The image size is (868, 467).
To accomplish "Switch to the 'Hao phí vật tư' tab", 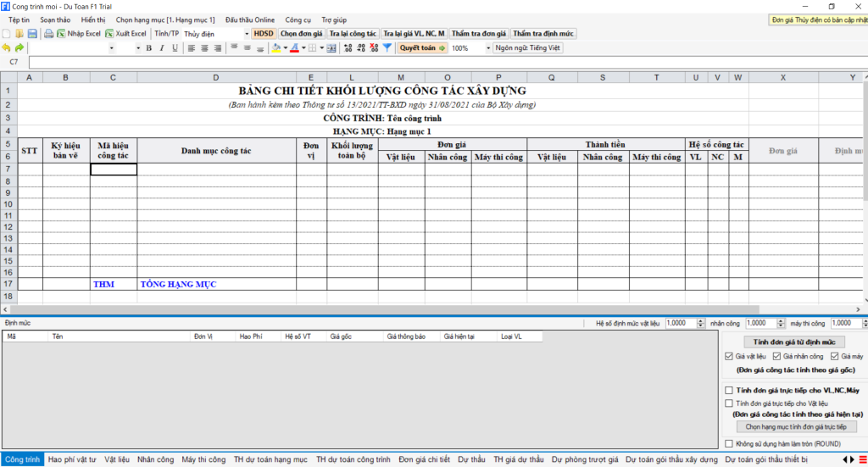I will [x=72, y=459].
